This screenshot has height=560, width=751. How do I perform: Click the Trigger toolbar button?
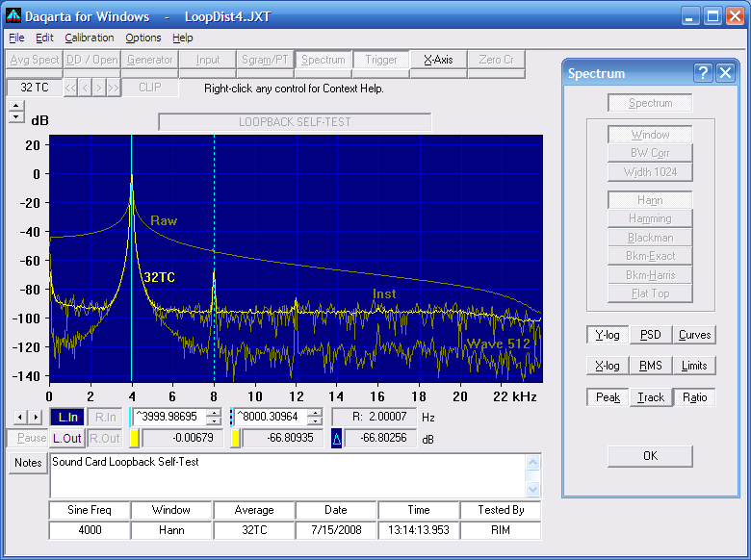(x=380, y=60)
